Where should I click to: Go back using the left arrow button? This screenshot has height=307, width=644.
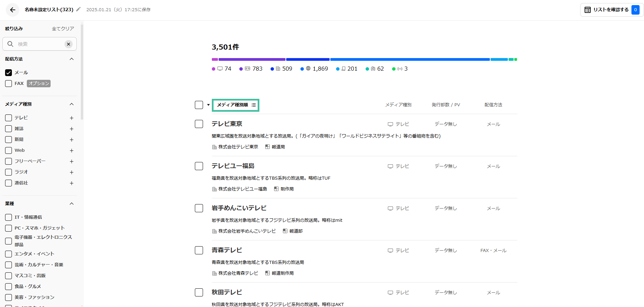[x=13, y=10]
